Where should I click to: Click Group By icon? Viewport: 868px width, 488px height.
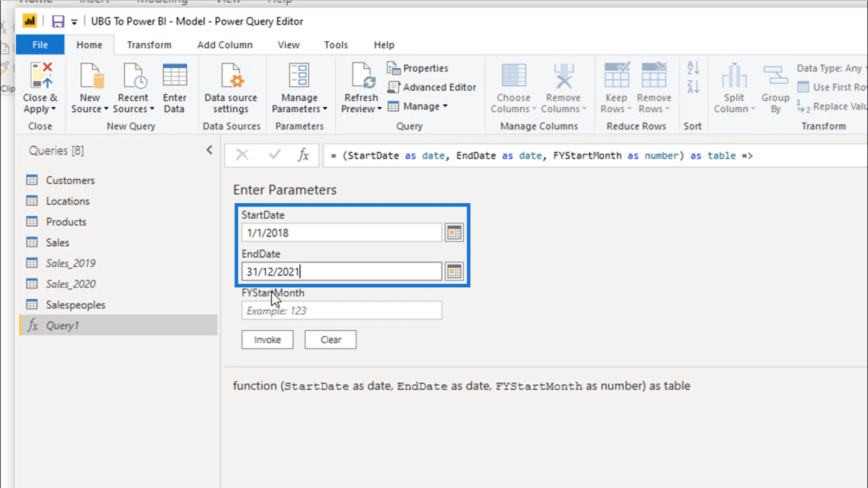[x=776, y=75]
